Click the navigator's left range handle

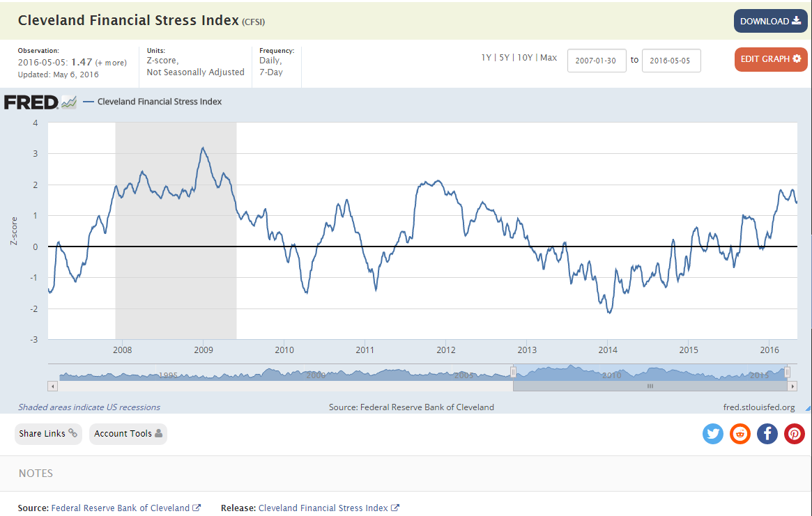click(513, 372)
